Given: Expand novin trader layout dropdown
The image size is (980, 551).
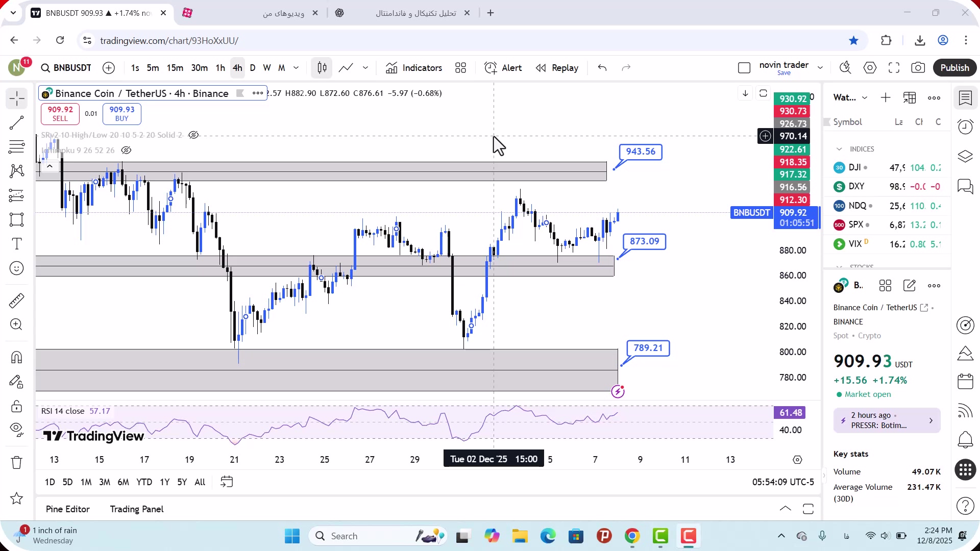Looking at the screenshot, I should click(x=820, y=68).
